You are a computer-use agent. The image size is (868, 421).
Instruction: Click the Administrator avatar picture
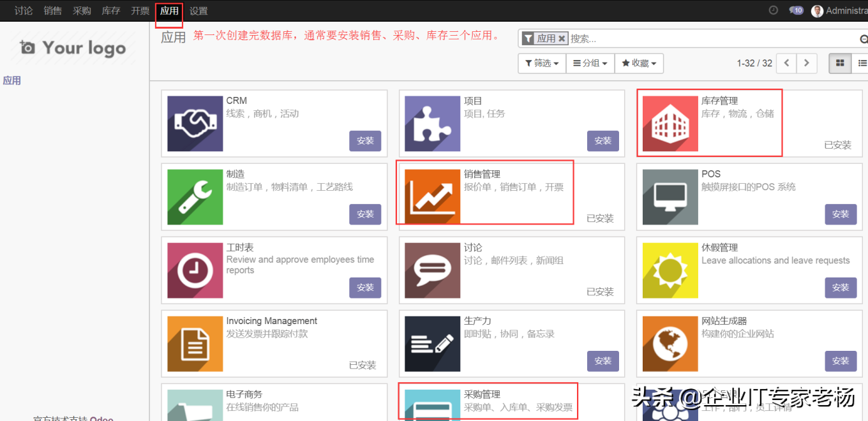coord(817,11)
